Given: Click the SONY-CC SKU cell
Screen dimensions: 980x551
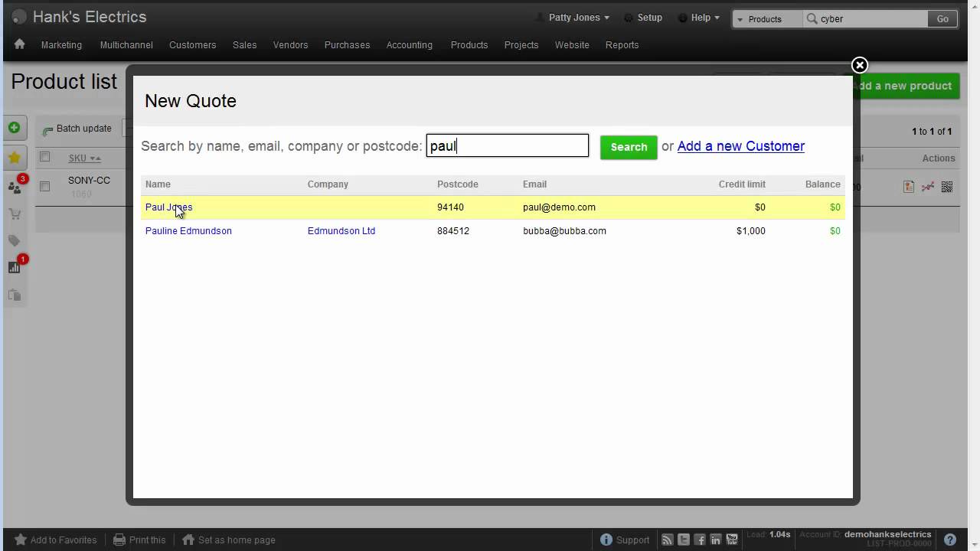Looking at the screenshot, I should [89, 181].
